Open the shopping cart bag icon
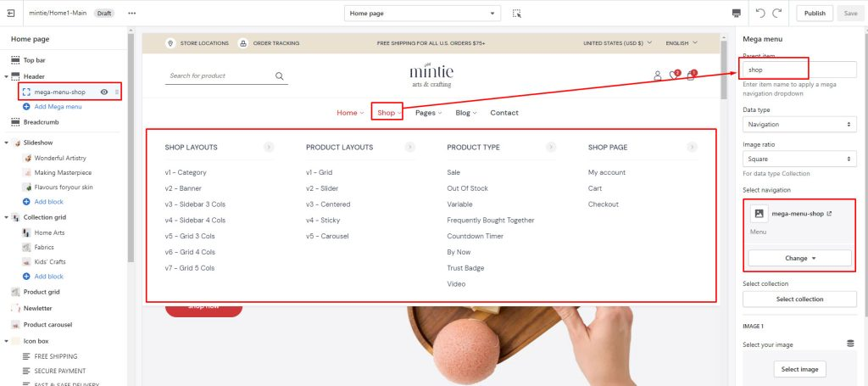 (691, 76)
